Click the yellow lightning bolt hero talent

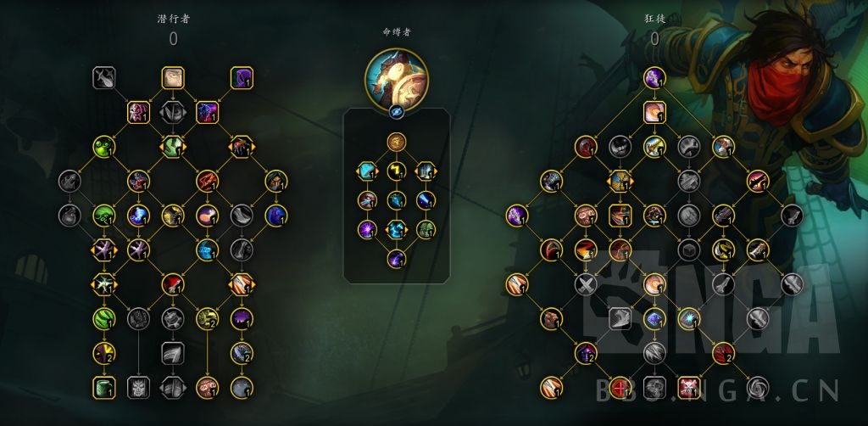click(397, 171)
